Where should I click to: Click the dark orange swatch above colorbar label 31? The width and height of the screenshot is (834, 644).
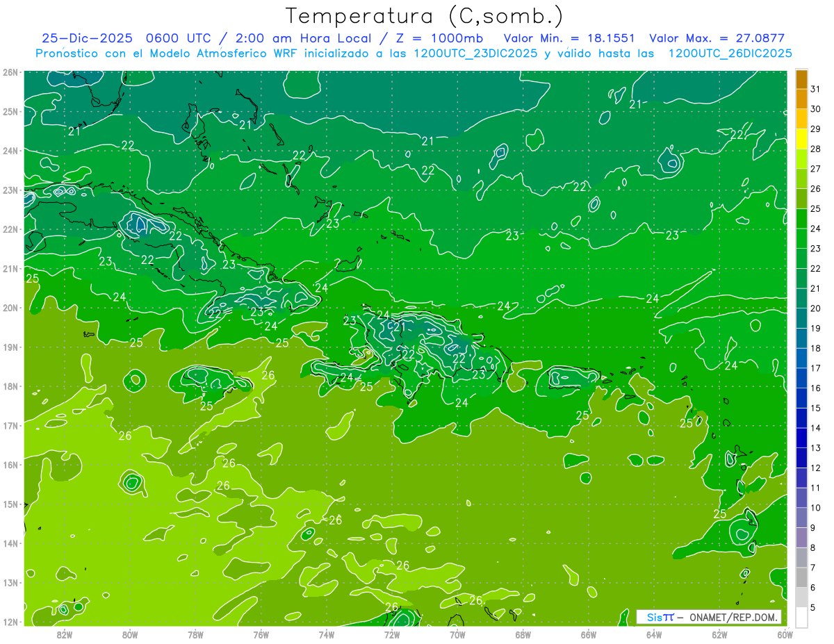tap(801, 80)
